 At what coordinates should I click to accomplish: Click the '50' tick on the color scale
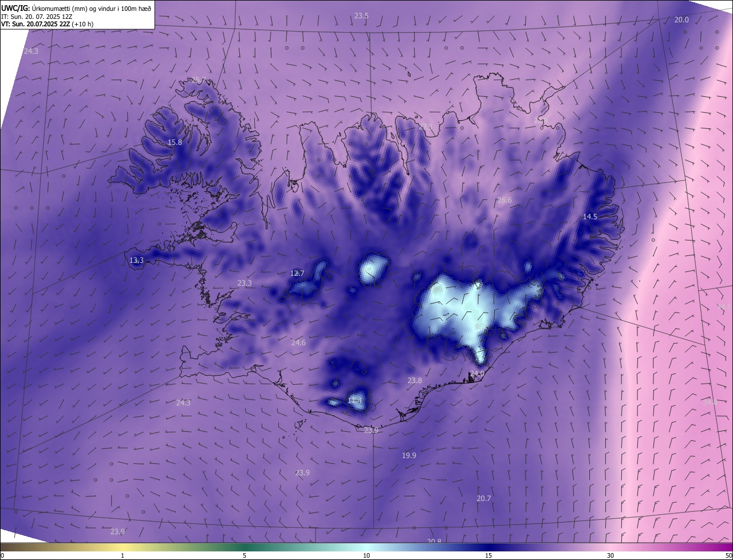pos(728,555)
